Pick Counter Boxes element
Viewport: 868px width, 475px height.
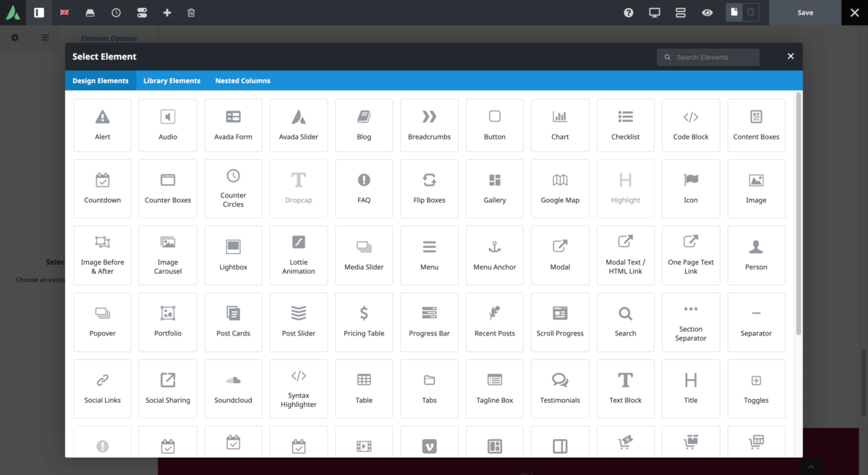pos(168,189)
